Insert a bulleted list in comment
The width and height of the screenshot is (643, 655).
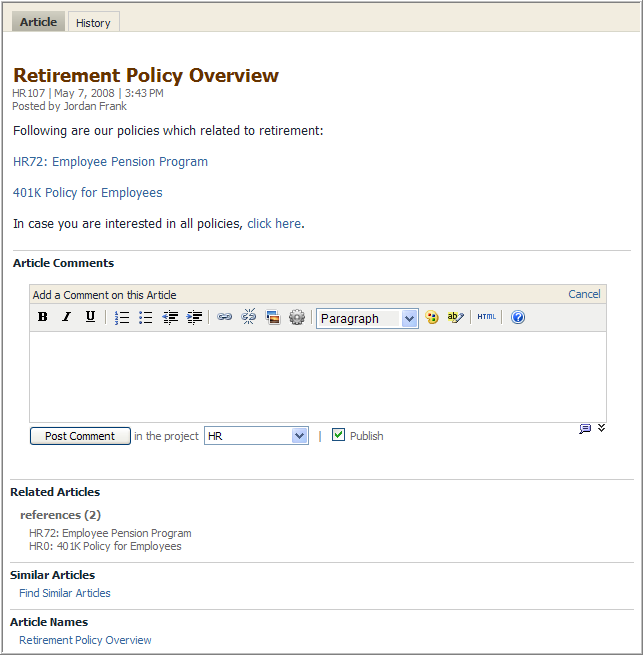[146, 317]
